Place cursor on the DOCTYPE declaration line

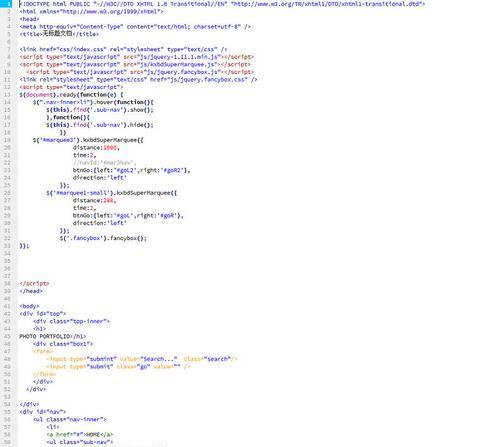222,4
